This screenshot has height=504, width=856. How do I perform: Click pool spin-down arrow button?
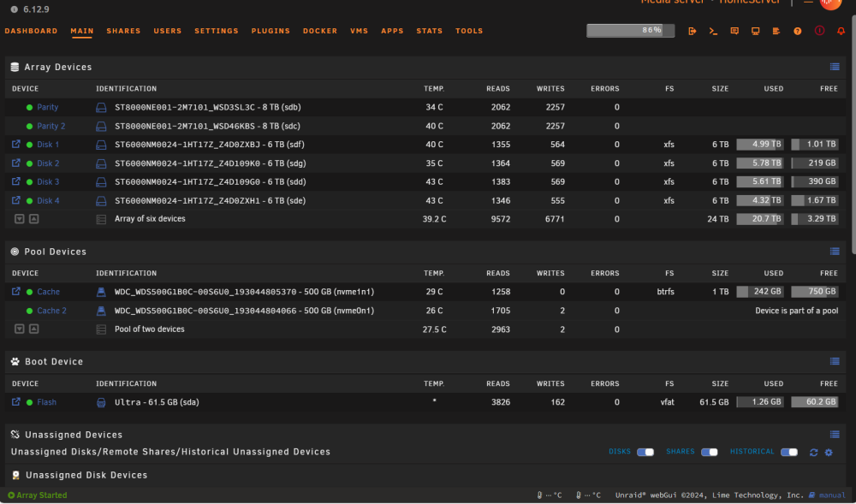point(19,329)
